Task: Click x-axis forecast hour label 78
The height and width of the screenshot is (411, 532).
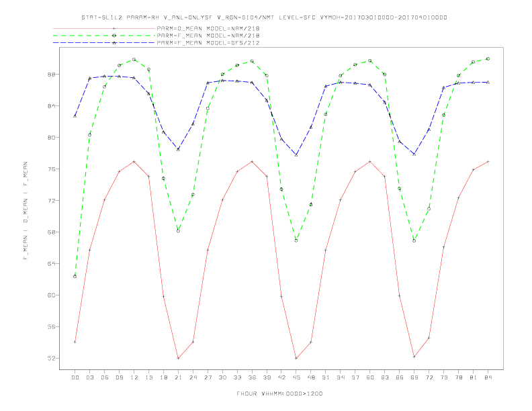Action: [x=459, y=377]
